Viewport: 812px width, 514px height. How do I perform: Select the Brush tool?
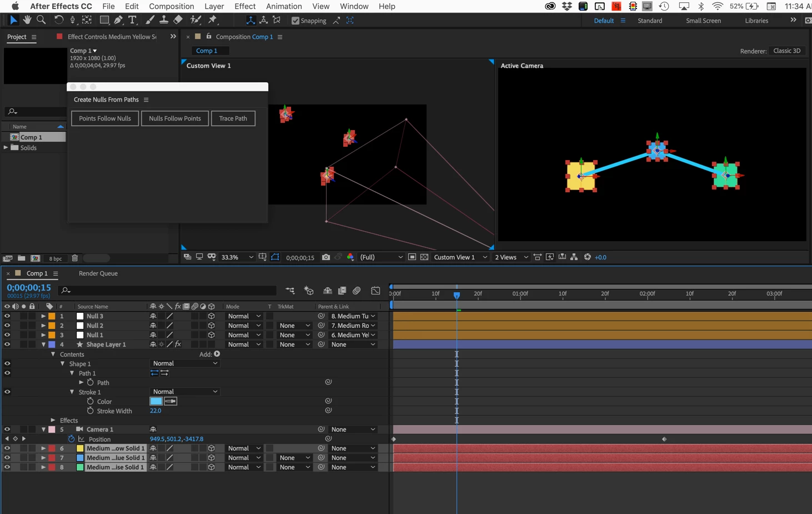150,20
